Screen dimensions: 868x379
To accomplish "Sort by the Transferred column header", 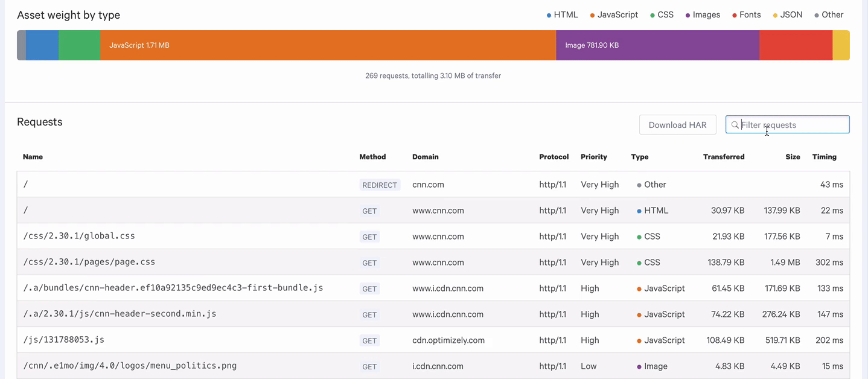I will 724,157.
